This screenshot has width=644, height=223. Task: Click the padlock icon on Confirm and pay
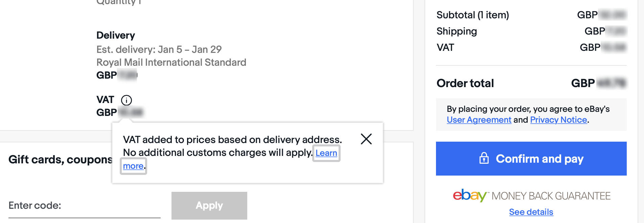tap(484, 158)
